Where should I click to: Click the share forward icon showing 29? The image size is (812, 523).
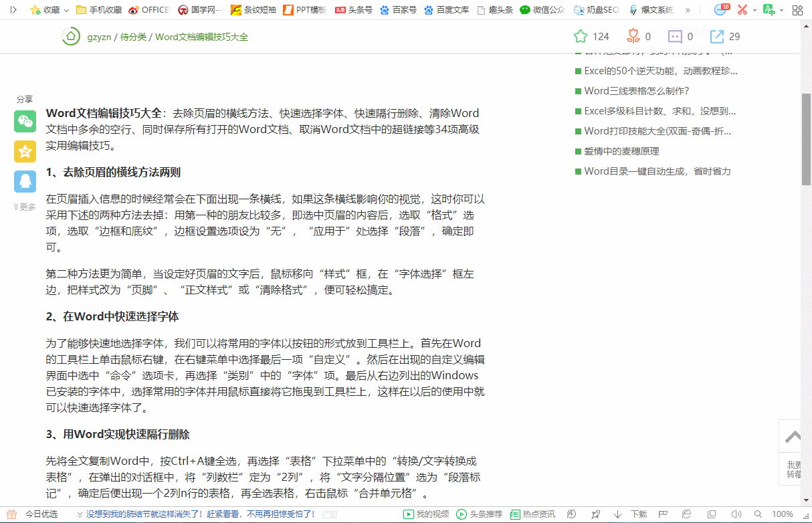pos(717,36)
